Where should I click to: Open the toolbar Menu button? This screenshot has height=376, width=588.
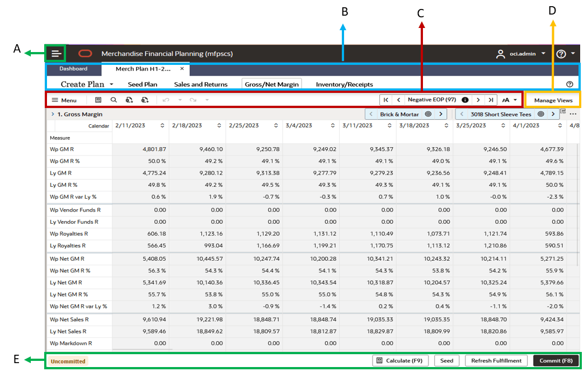pyautogui.click(x=64, y=100)
